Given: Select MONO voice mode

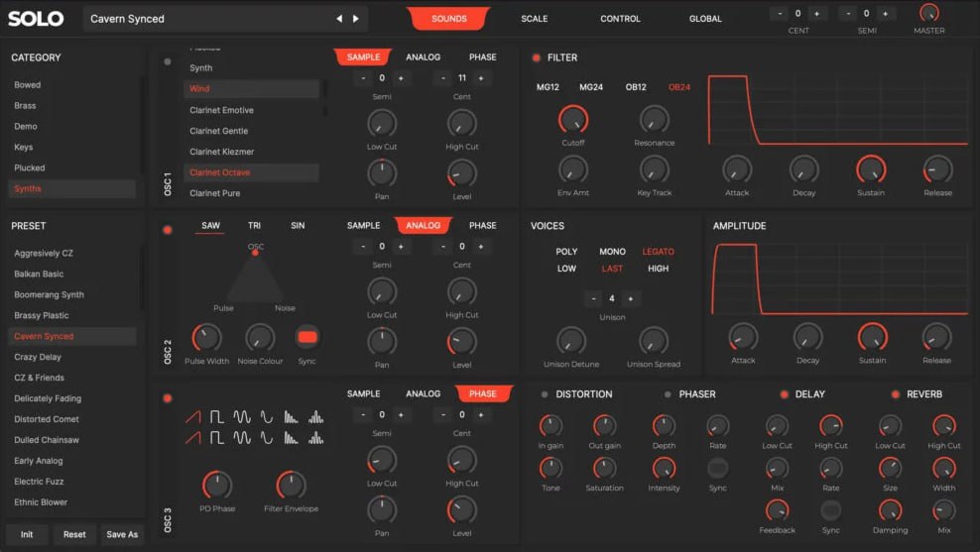Looking at the screenshot, I should 612,252.
